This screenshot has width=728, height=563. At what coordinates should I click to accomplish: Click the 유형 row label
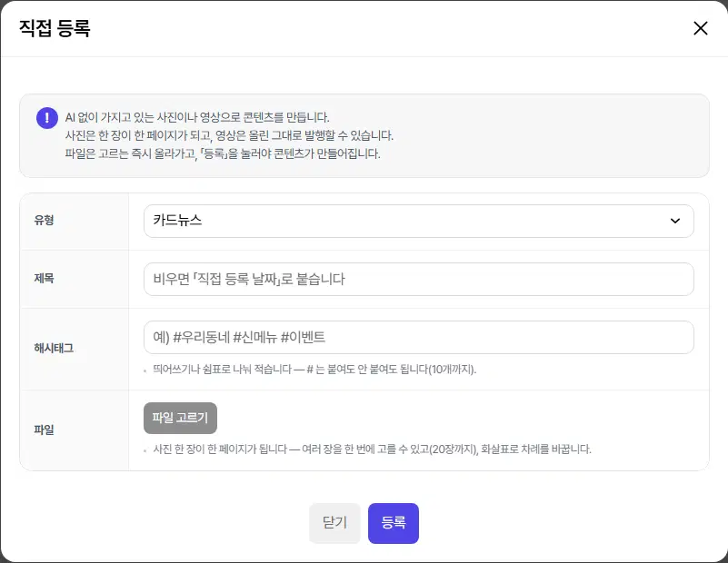pos(45,221)
